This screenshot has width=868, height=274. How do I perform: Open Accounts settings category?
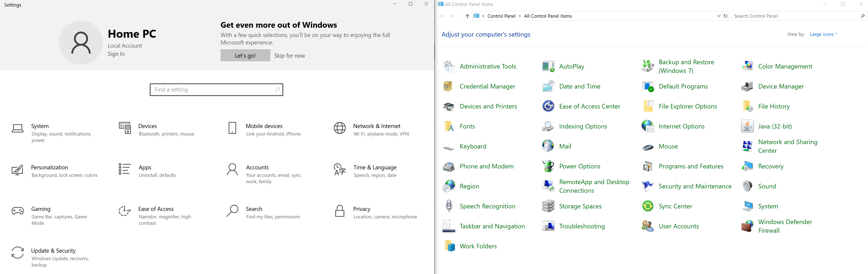264,174
